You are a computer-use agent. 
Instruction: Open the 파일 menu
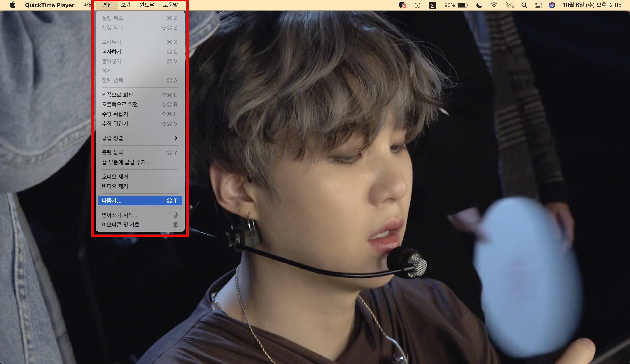[87, 5]
